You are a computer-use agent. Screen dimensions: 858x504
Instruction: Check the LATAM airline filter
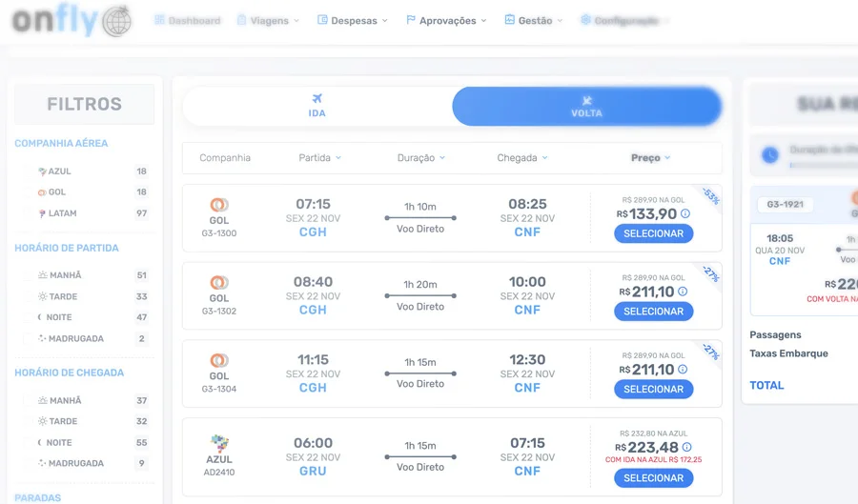[x=28, y=213]
